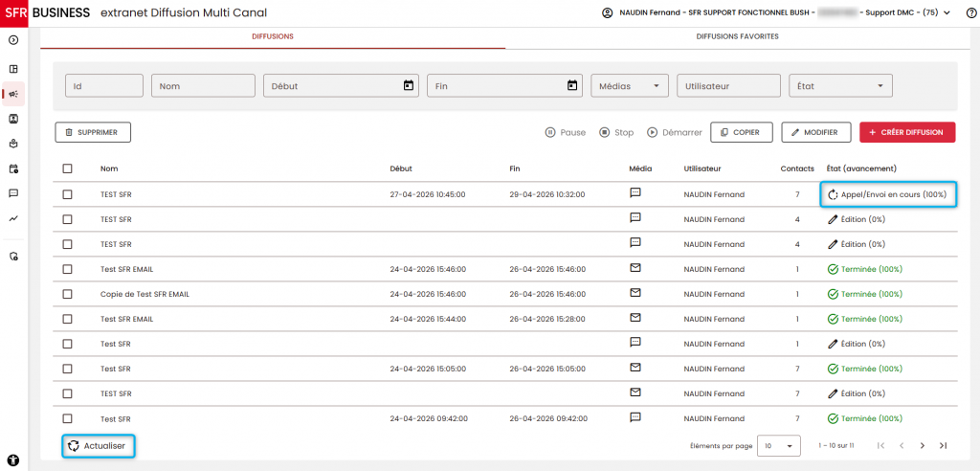Expand the sidebar with the arrow icon
The height and width of the screenshot is (471, 980).
pyautogui.click(x=13, y=40)
